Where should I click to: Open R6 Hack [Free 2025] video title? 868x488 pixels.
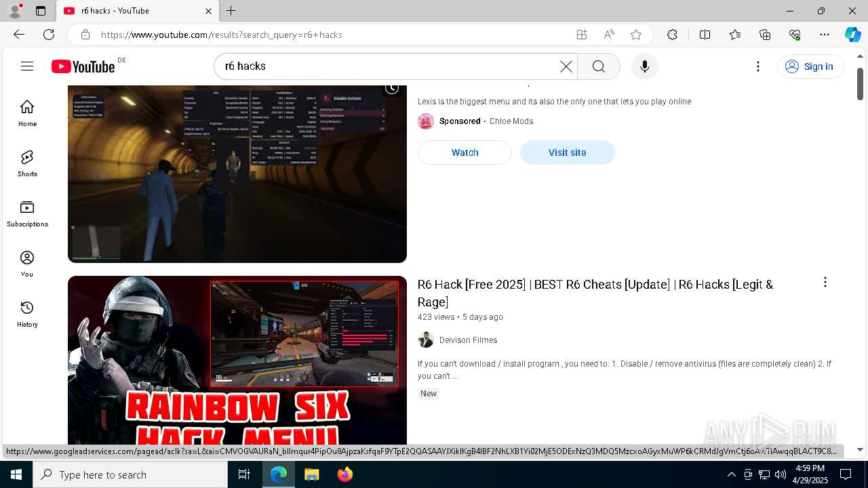click(595, 293)
